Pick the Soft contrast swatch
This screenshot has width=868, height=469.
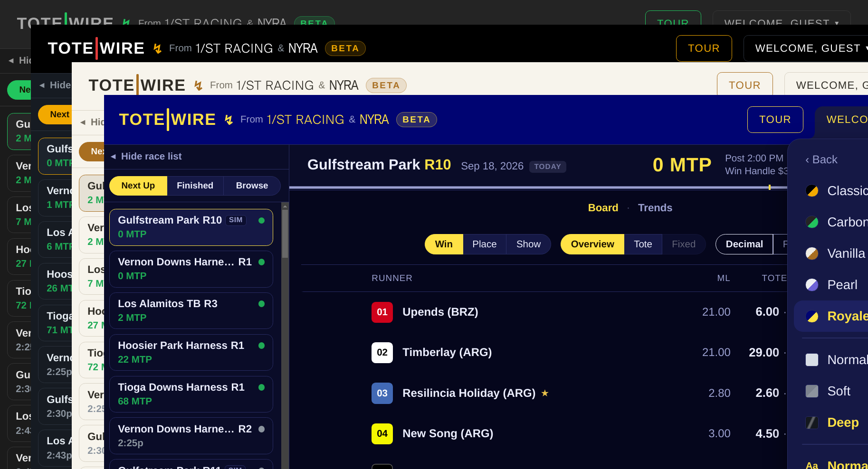pyautogui.click(x=812, y=391)
